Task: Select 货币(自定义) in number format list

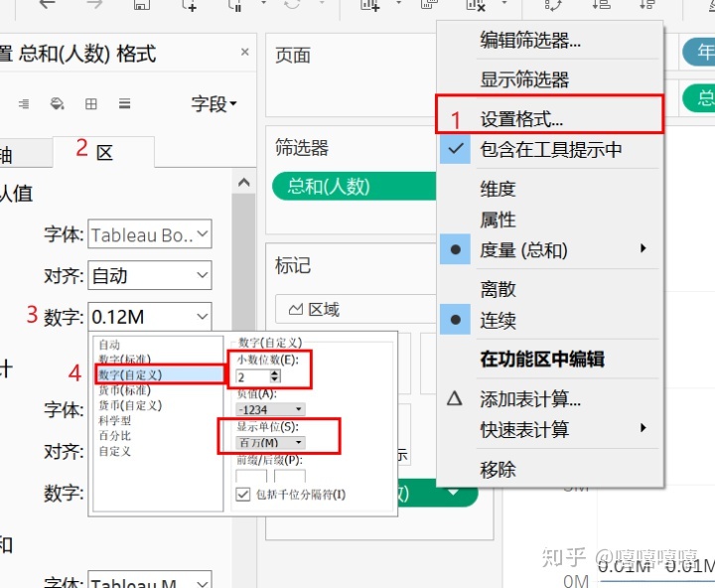Action: point(130,405)
